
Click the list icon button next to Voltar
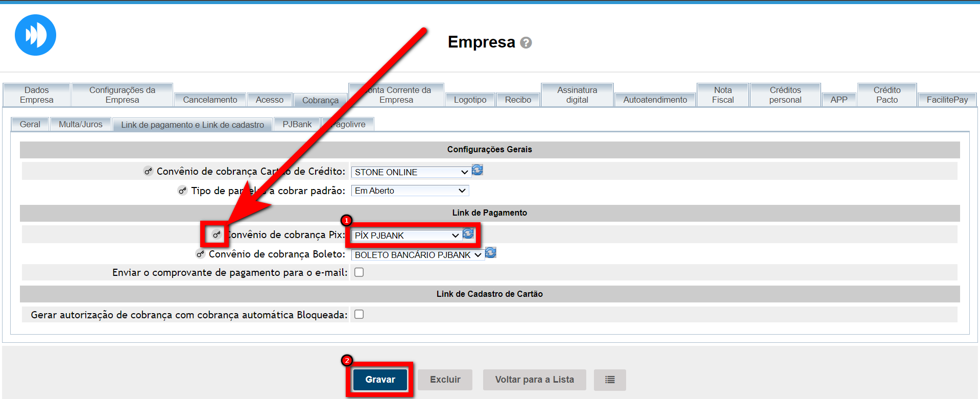click(609, 380)
